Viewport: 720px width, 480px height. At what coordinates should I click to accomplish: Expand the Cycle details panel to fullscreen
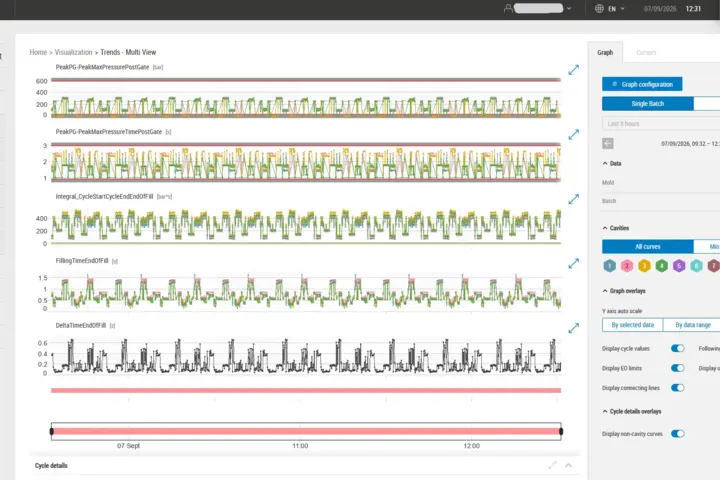point(552,465)
